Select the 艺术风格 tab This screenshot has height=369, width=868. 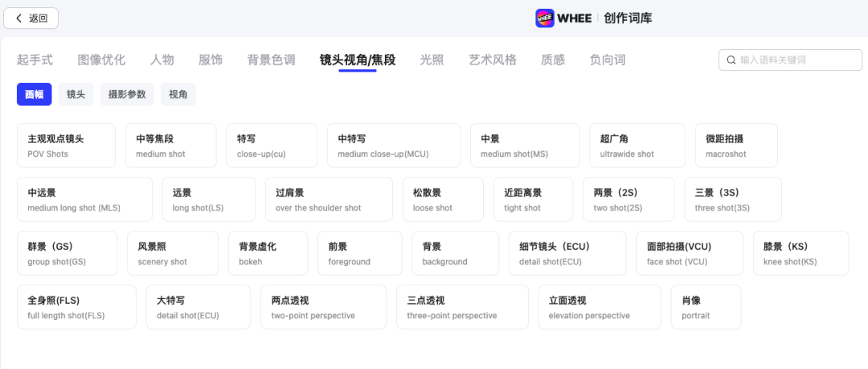[x=493, y=59]
